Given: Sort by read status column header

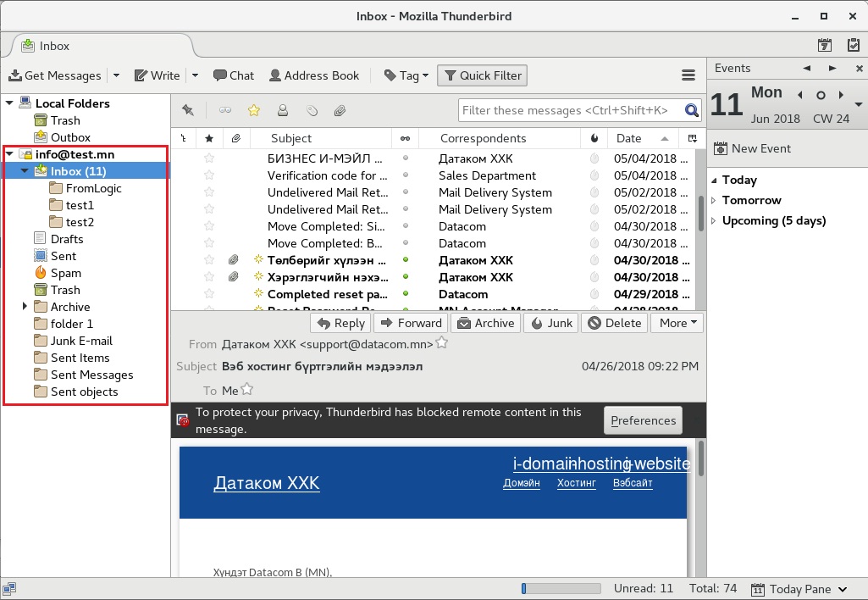Looking at the screenshot, I should coord(406,138).
